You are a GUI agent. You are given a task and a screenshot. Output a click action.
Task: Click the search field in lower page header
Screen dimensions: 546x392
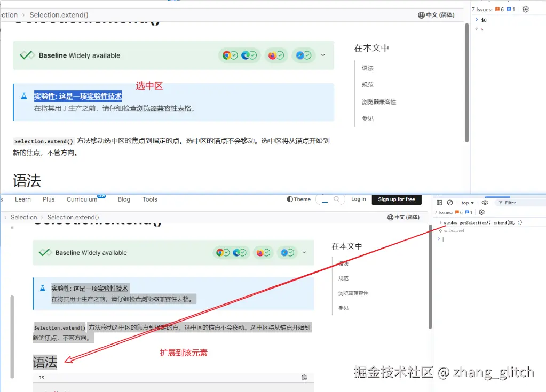pos(330,199)
